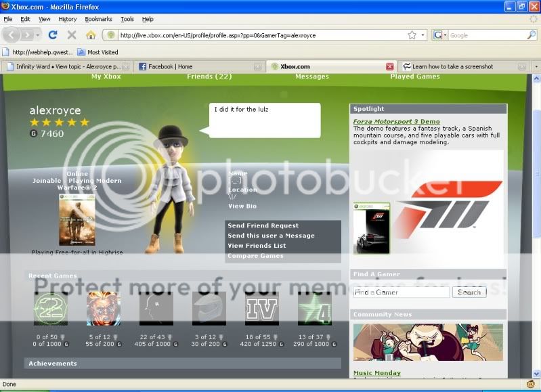Open the webhelp.qwest bookmark
This screenshot has width=541, height=392.
coord(38,52)
